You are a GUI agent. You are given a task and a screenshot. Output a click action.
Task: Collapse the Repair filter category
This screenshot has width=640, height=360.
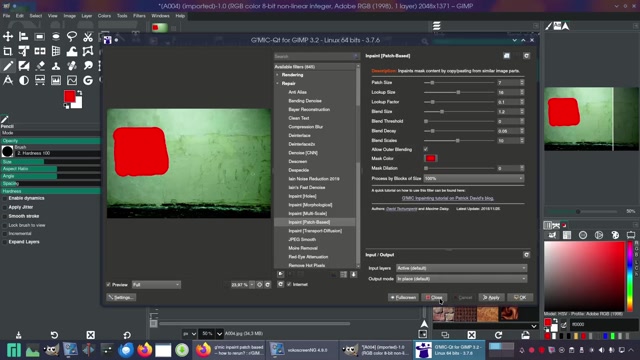pos(278,83)
